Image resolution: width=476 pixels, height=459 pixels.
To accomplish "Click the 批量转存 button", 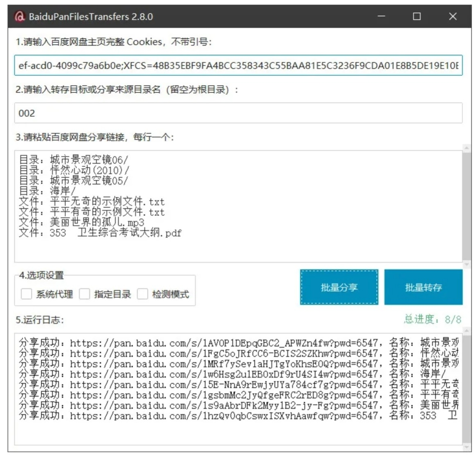I will [x=423, y=287].
